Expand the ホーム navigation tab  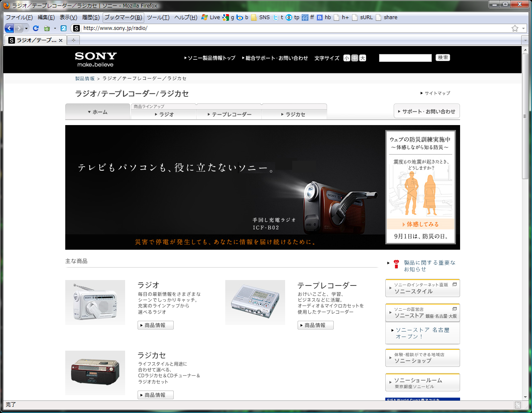click(98, 112)
